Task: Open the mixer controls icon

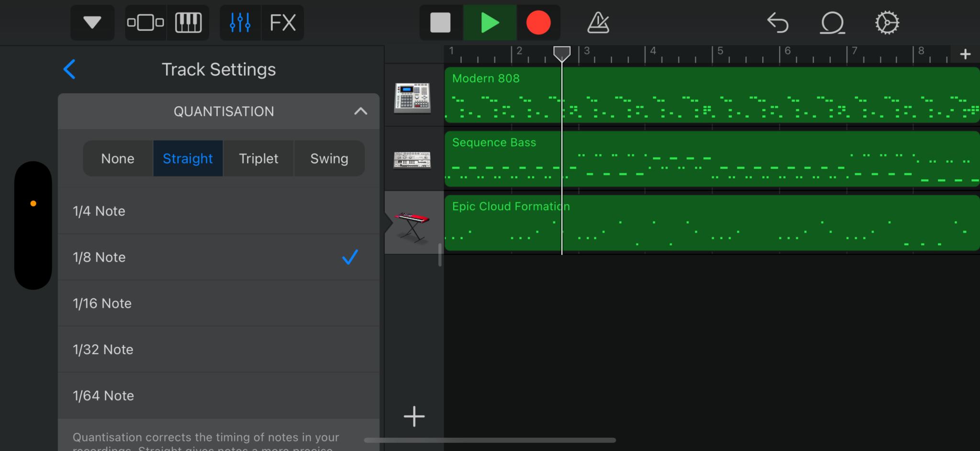Action: [240, 22]
